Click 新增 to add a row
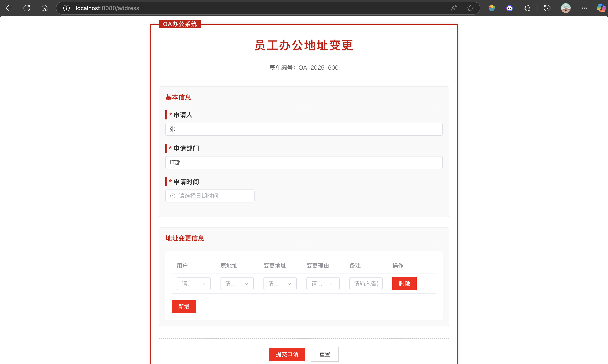 pyautogui.click(x=184, y=307)
